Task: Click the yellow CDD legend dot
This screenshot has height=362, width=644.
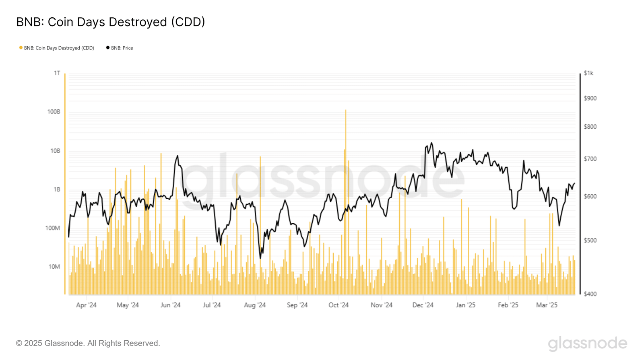Action: (21, 48)
